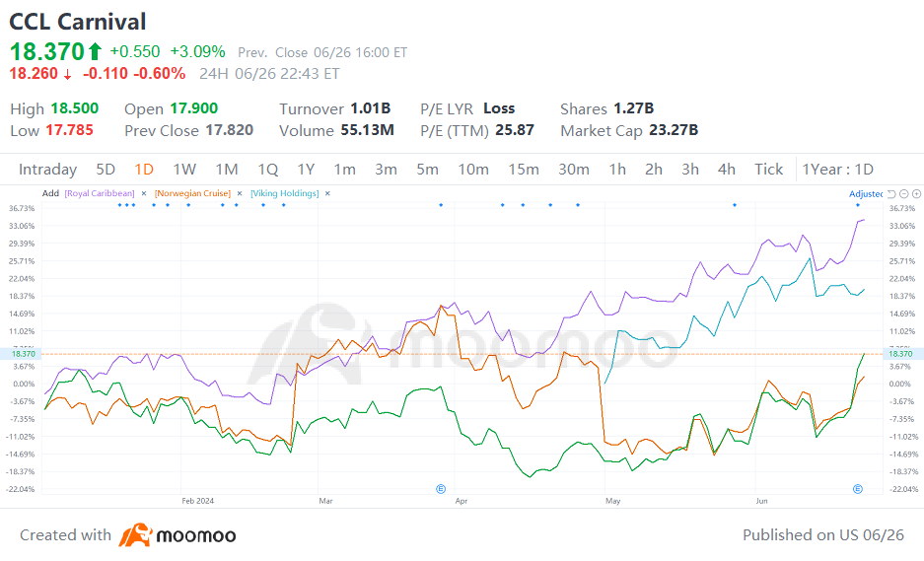Click the High value 18.500
The height and width of the screenshot is (561, 924).
(74, 108)
